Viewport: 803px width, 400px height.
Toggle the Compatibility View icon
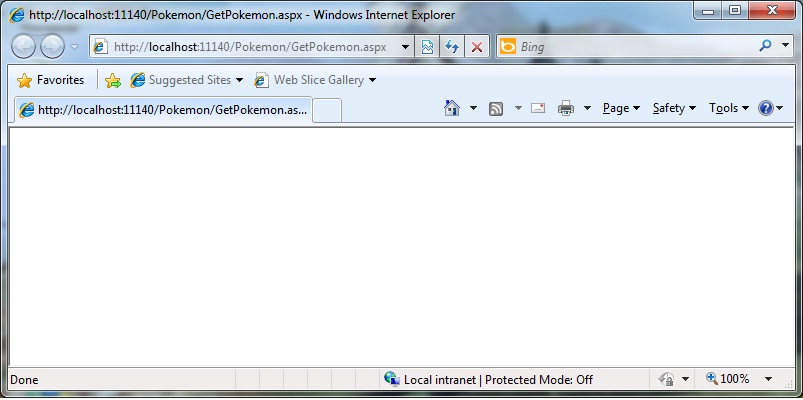point(427,47)
